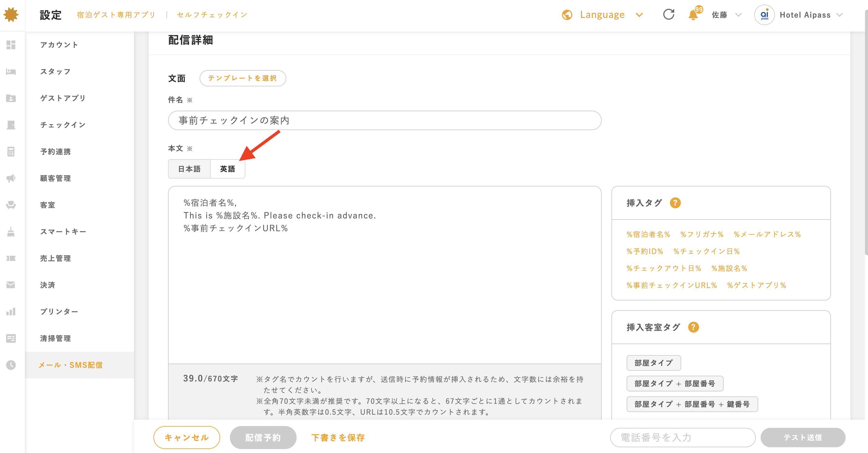Viewport: 868px width, 453px height.
Task: Click the bed icon in left rail
Action: (11, 71)
